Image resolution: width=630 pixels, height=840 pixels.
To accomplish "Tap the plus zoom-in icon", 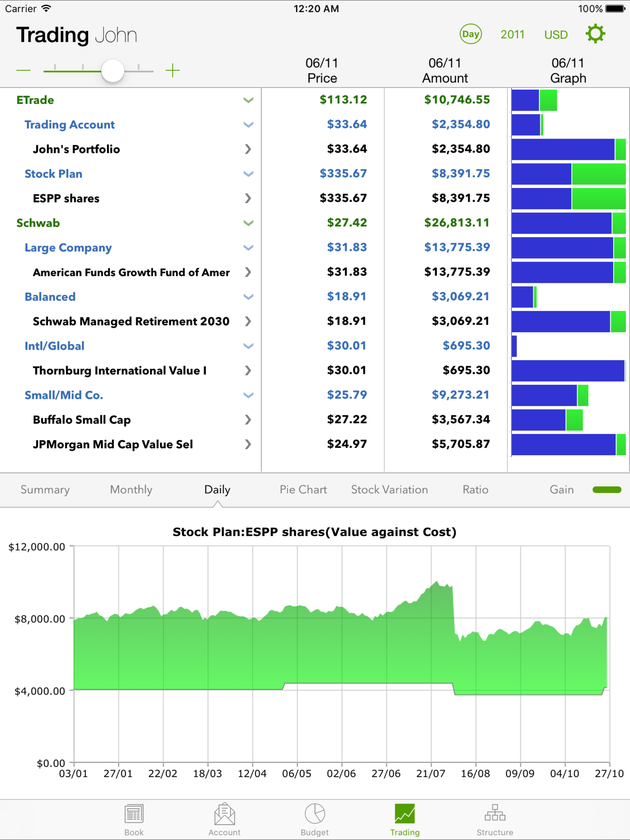I will 173,70.
